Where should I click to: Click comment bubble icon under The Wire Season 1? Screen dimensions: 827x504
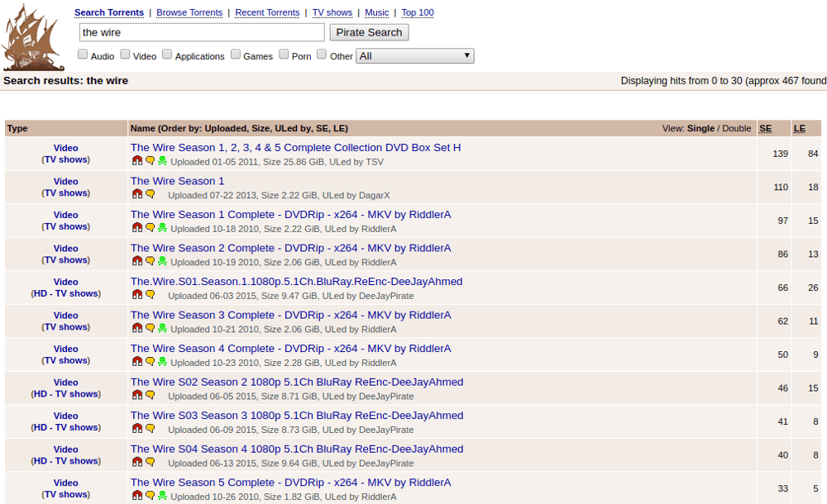click(151, 194)
